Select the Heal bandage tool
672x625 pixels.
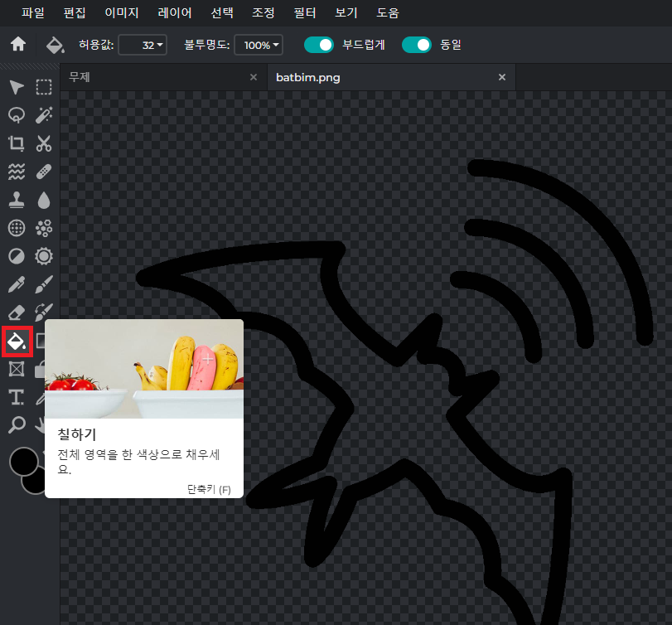[44, 172]
